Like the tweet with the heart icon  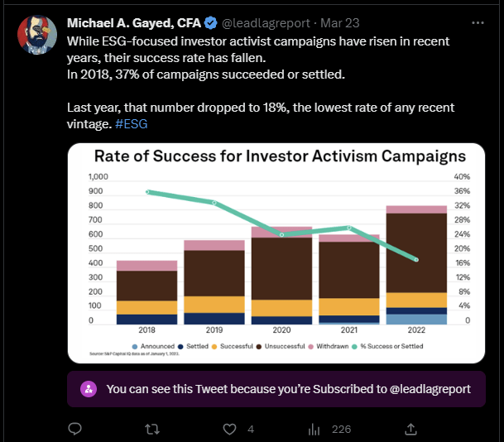(229, 429)
